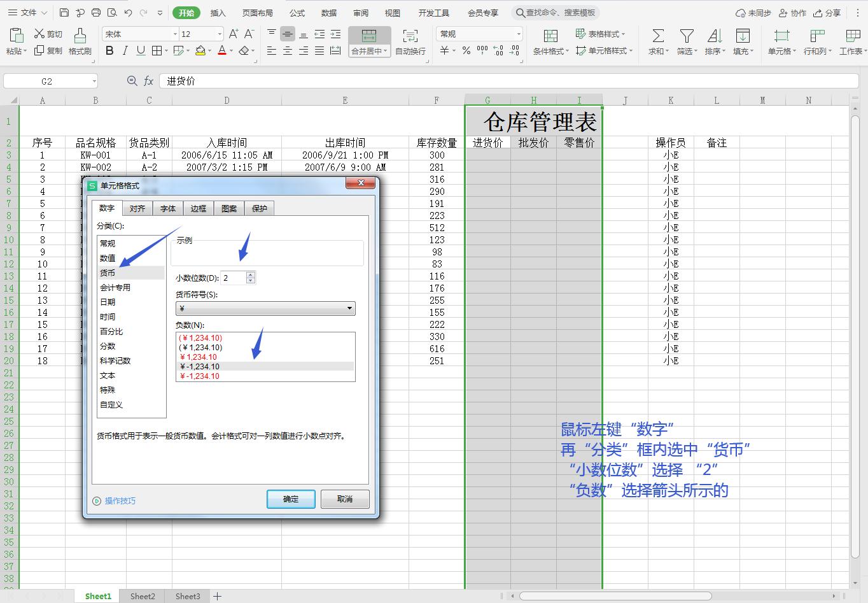
Task: Select 货币 in the 分类 list
Action: click(108, 273)
